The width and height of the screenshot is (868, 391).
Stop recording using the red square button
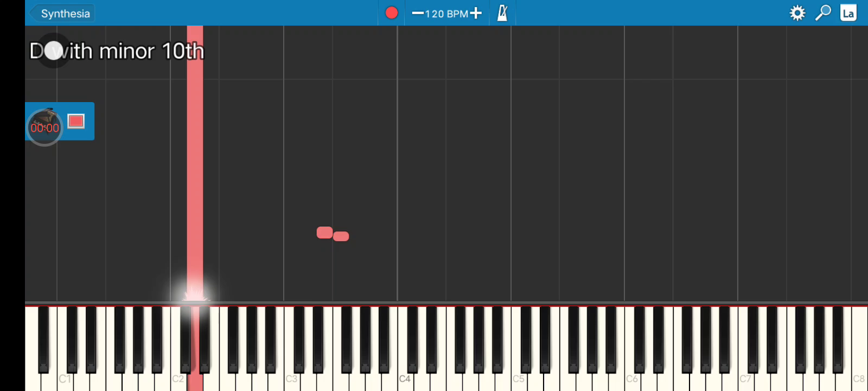click(76, 121)
